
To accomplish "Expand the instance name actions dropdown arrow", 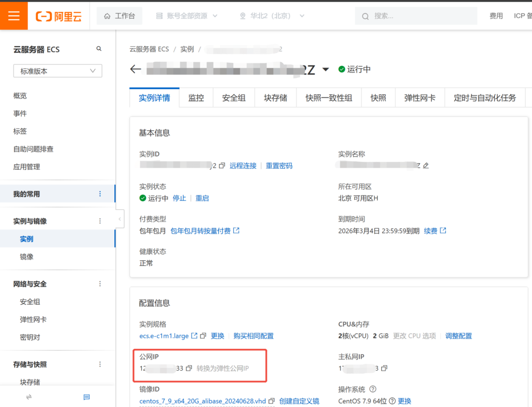I will click(x=326, y=70).
